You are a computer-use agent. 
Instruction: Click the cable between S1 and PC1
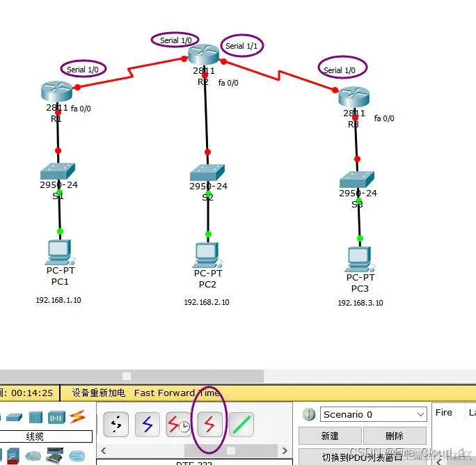click(x=60, y=212)
